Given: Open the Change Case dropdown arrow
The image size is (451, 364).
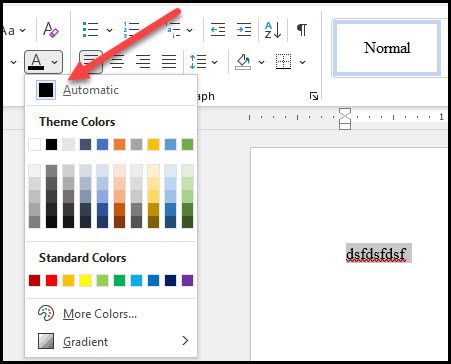Looking at the screenshot, I should (x=23, y=31).
